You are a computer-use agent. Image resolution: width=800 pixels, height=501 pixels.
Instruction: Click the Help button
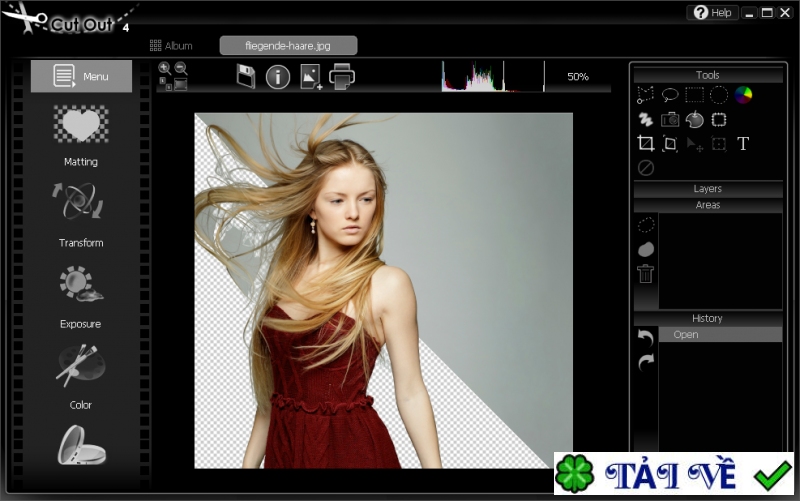click(712, 13)
